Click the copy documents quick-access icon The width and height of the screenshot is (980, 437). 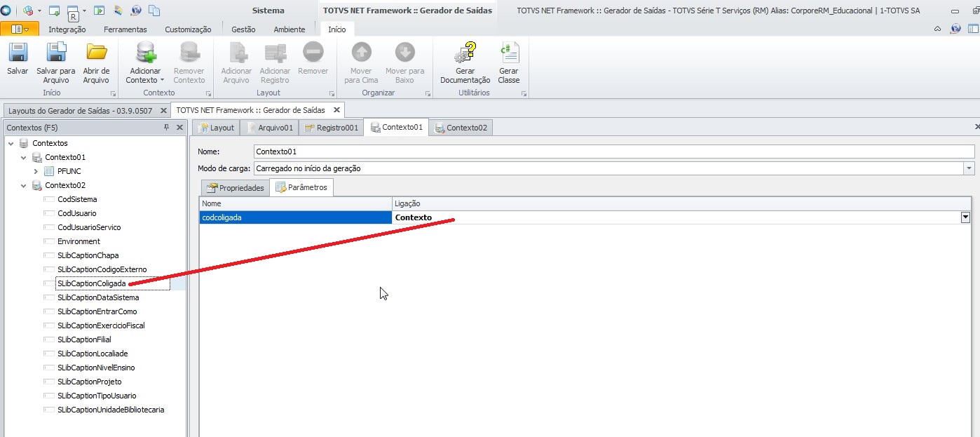pyautogui.click(x=154, y=11)
